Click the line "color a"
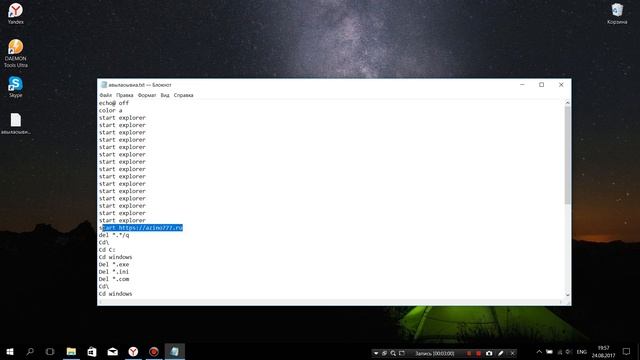This screenshot has width=640, height=360. (110, 110)
